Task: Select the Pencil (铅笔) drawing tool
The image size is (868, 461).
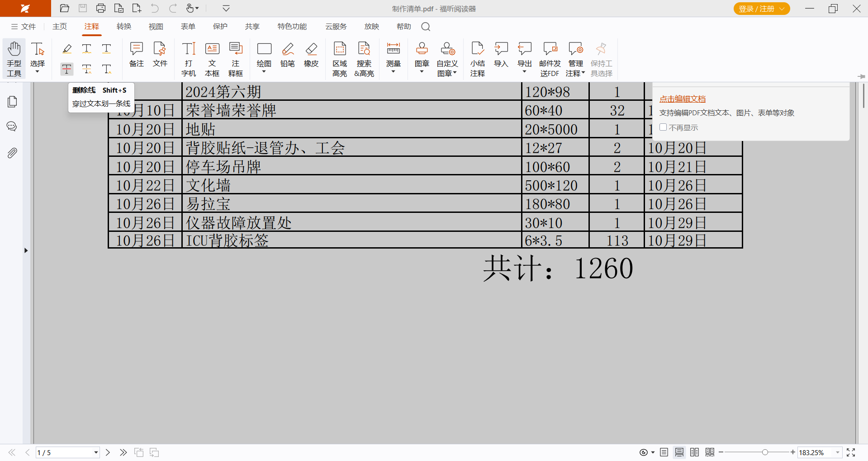Action: pyautogui.click(x=287, y=55)
